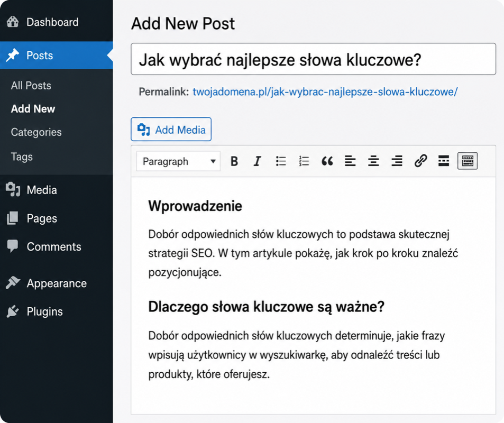Align text center
Screen dimensions: 504x423
click(x=373, y=161)
